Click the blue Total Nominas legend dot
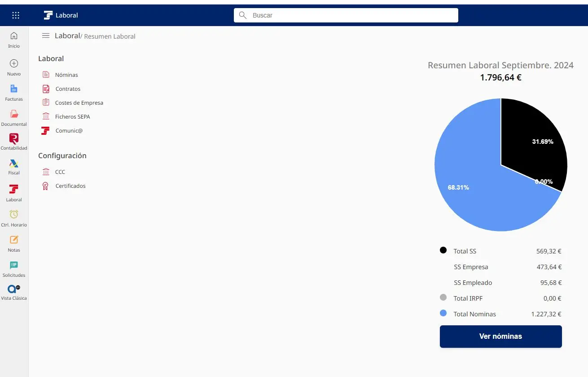The width and height of the screenshot is (588, 377). (443, 313)
